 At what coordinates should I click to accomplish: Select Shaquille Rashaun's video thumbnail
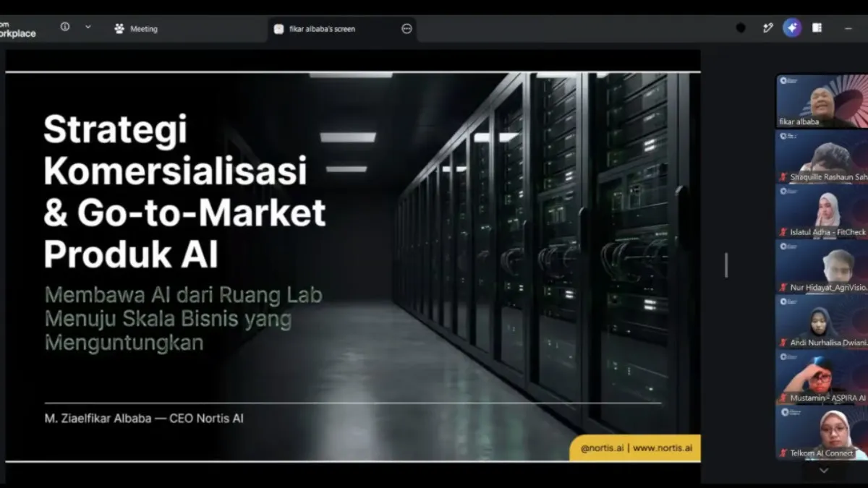pos(822,156)
